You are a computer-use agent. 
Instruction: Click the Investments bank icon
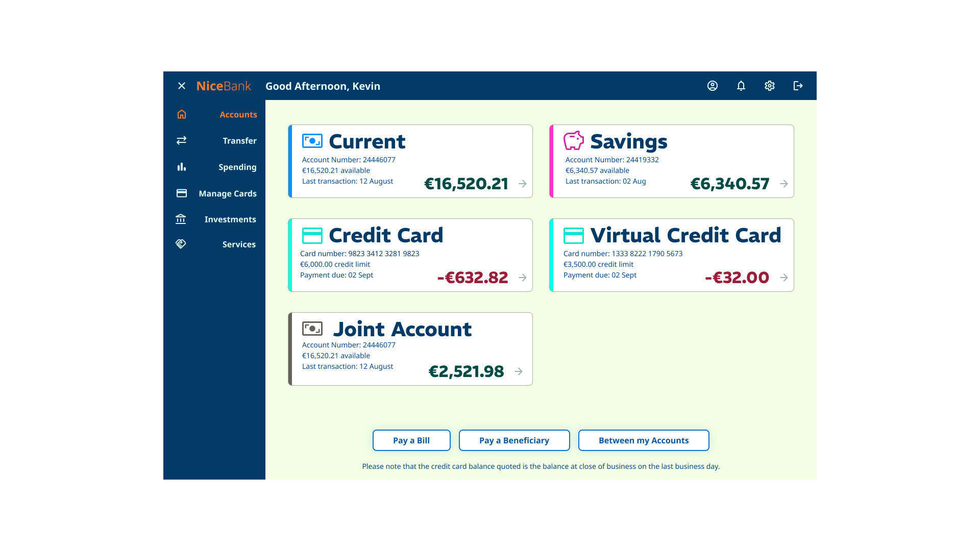click(181, 219)
